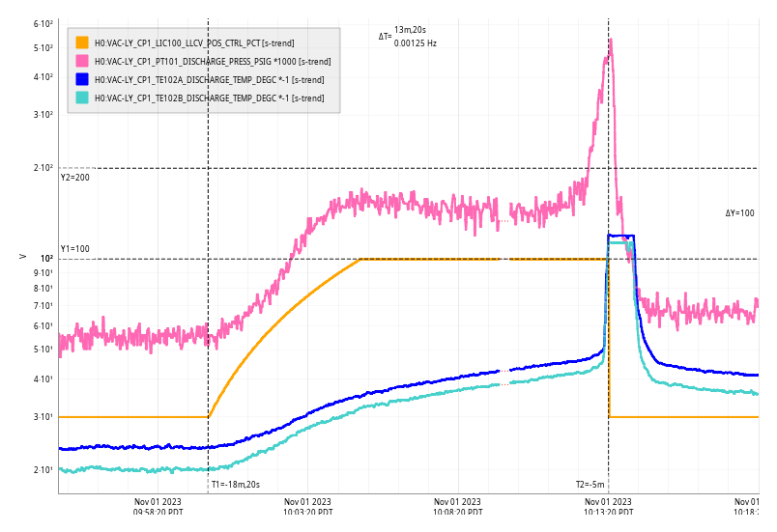Screen dimensions: 777x532
Task: Click the 0.00125 Hz frequency readout
Action: 416,43
